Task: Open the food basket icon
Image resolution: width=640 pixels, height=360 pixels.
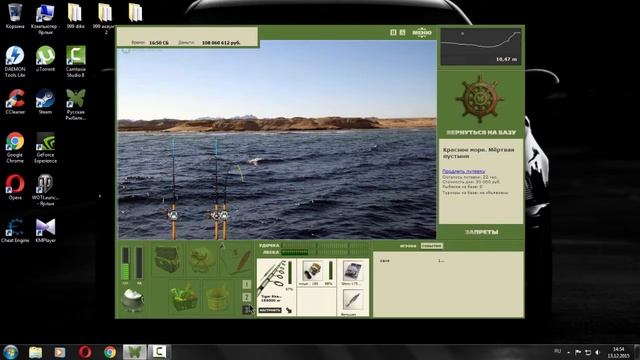Action: coord(183,297)
